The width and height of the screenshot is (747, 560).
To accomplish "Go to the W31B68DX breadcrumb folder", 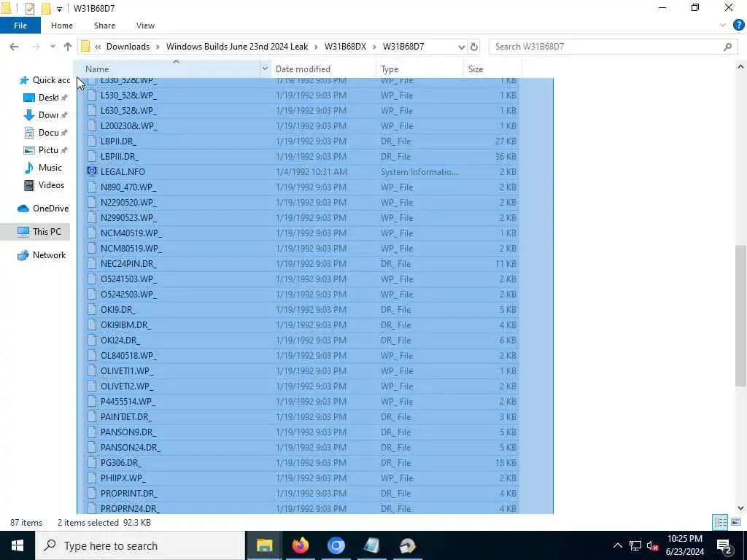I will point(345,47).
